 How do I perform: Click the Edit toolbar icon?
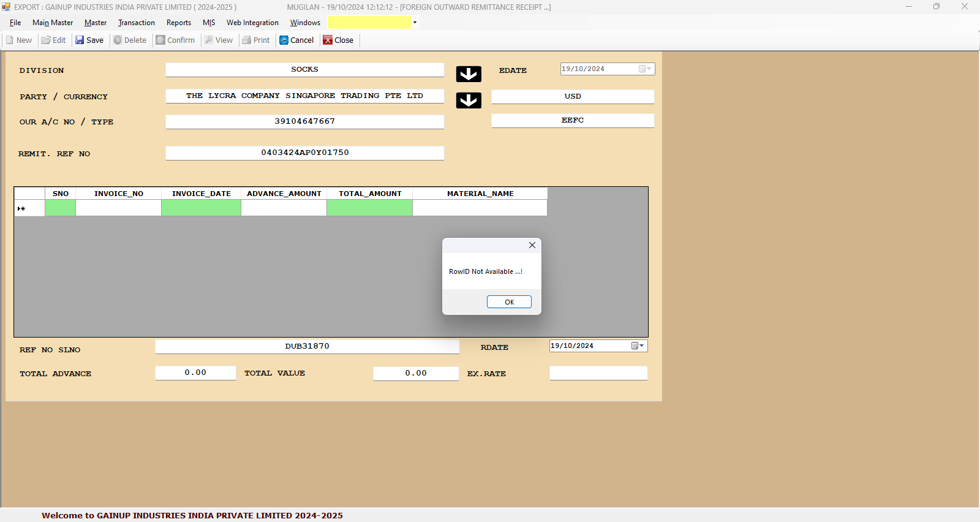click(46, 40)
